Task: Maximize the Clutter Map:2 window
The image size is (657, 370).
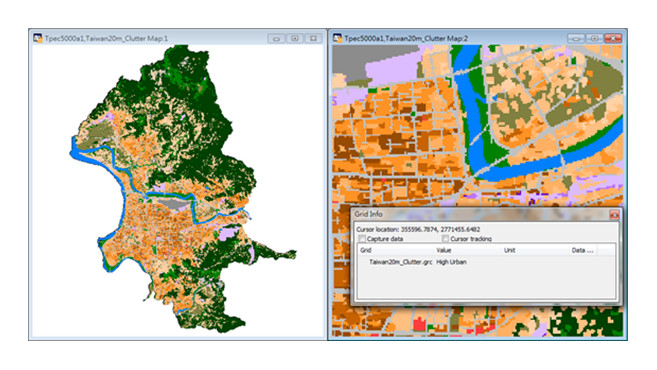Action: [x=594, y=39]
